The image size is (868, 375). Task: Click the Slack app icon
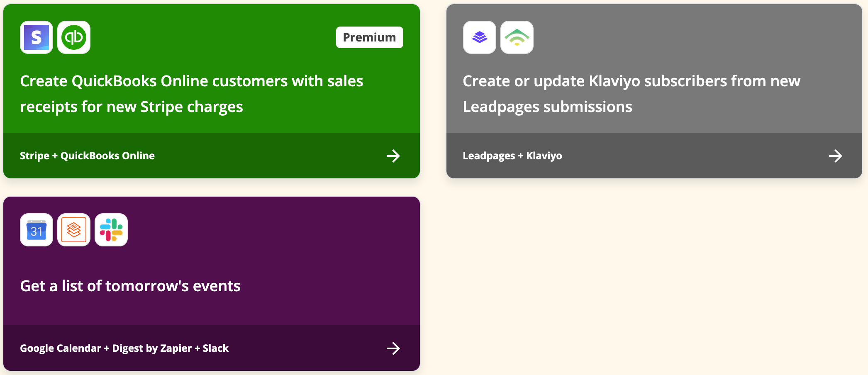(x=111, y=230)
